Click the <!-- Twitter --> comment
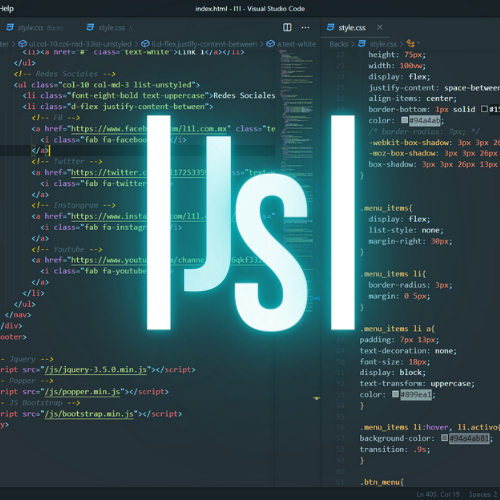The height and width of the screenshot is (500, 500). point(67,161)
